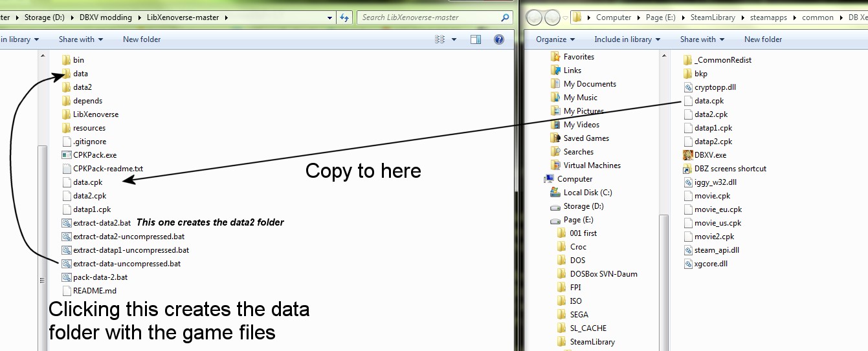868x351 pixels.
Task: Expand the Organize dropdown menu
Action: pyautogui.click(x=555, y=39)
